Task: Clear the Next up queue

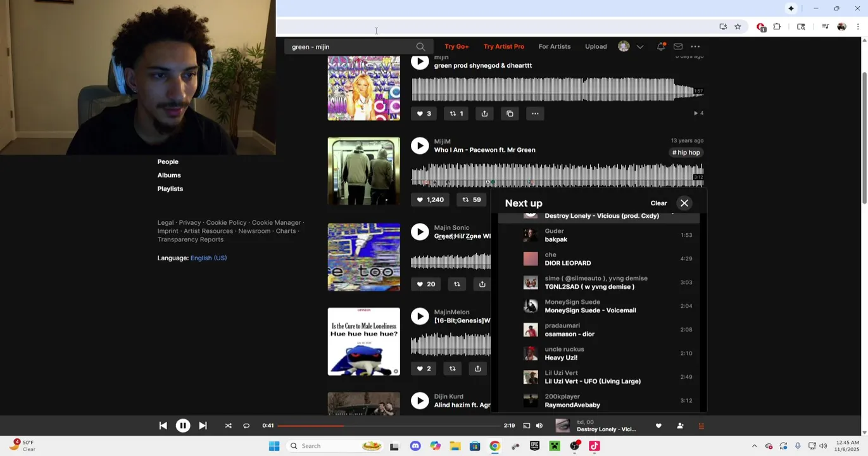Action: click(658, 203)
